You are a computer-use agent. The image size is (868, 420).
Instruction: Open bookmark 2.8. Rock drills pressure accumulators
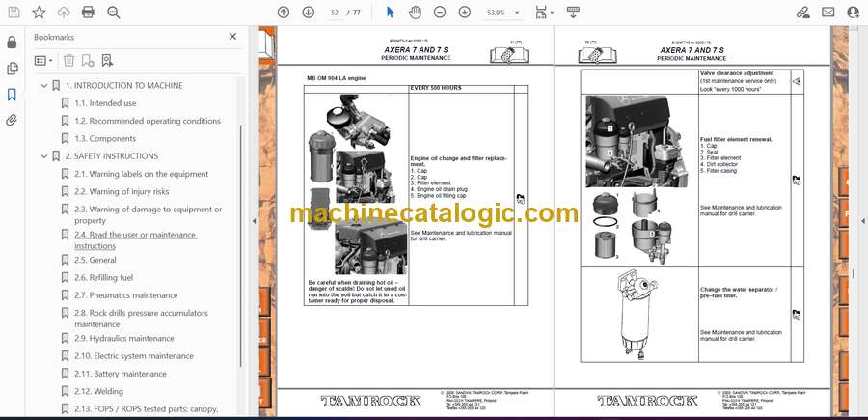[141, 318]
